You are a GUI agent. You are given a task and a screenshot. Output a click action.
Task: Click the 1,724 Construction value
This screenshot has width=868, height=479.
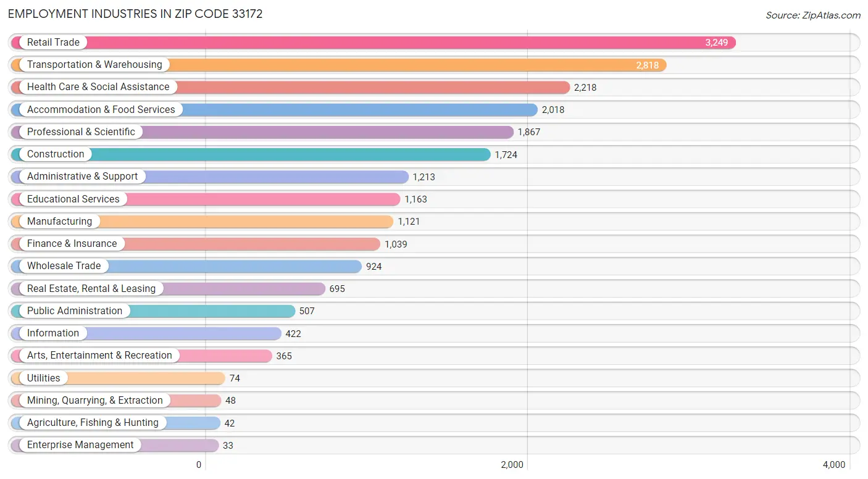click(x=506, y=155)
